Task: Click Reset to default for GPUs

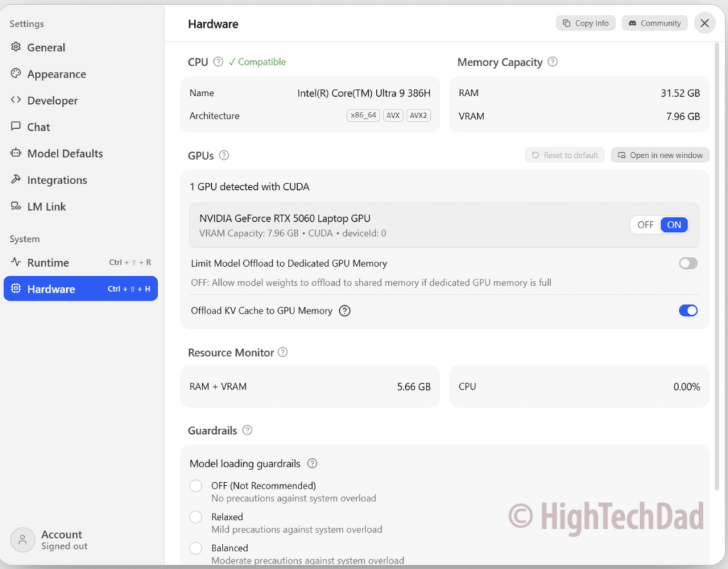Action: click(x=564, y=155)
